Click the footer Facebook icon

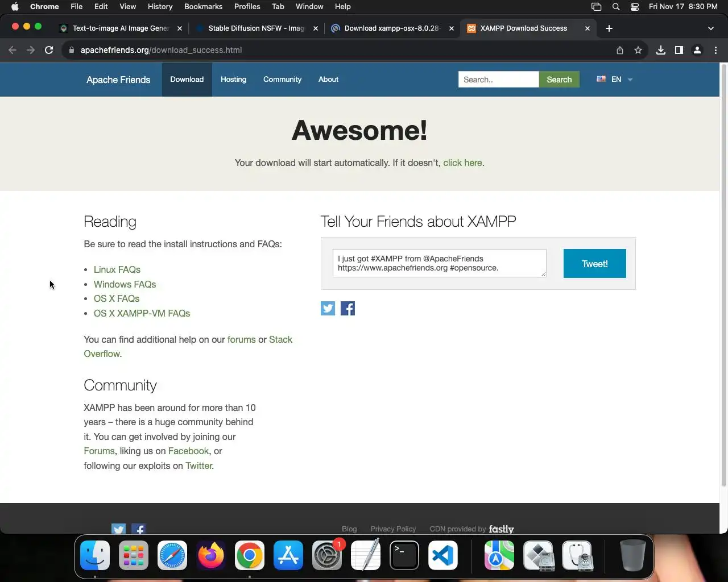[x=139, y=529]
